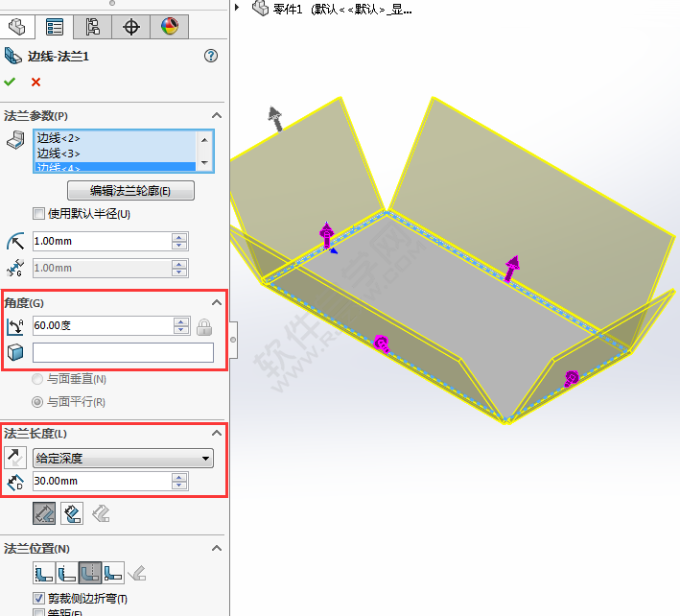Screen dimensions: 680x616
Task: Select bend outside flange position
Action: (90, 573)
